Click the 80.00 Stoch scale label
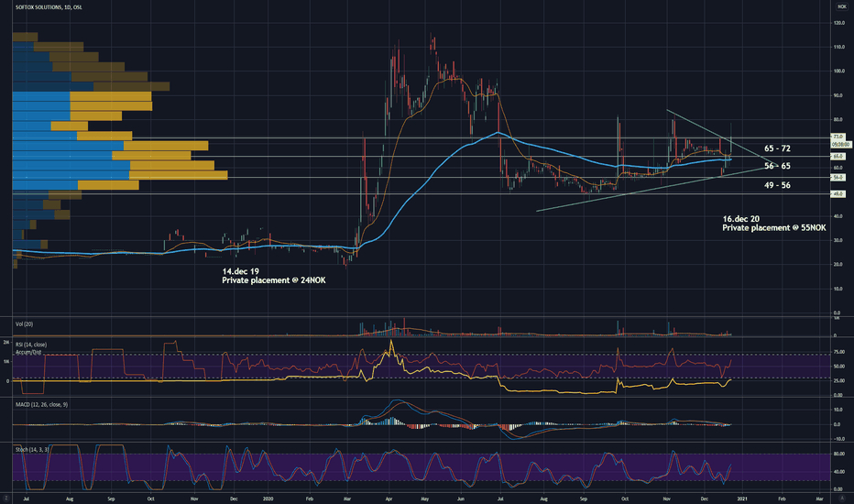Screen dimensions: 854x504 [839, 454]
